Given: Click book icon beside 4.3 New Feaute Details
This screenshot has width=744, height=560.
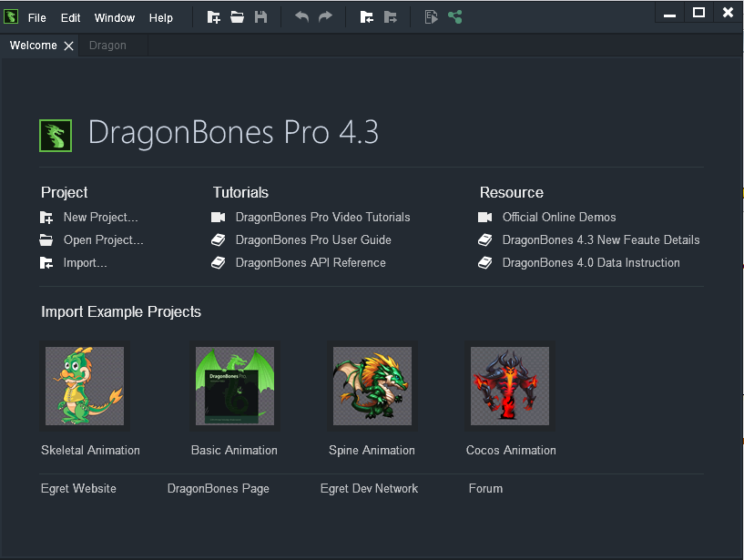Looking at the screenshot, I should 485,240.
